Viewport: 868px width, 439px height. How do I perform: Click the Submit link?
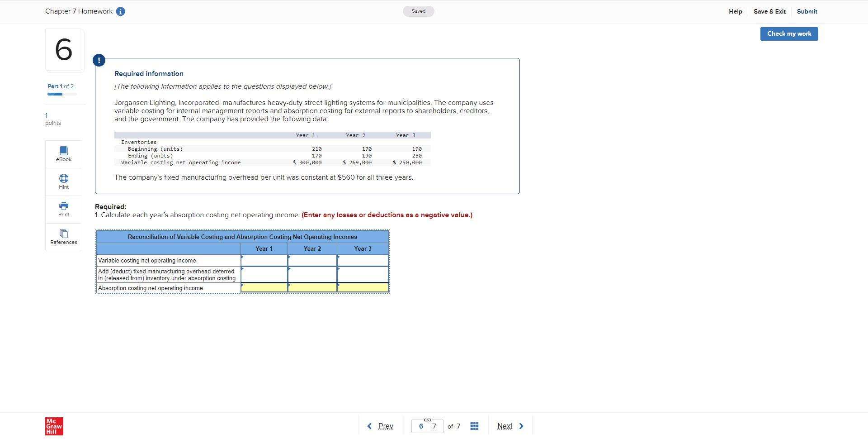[807, 11]
